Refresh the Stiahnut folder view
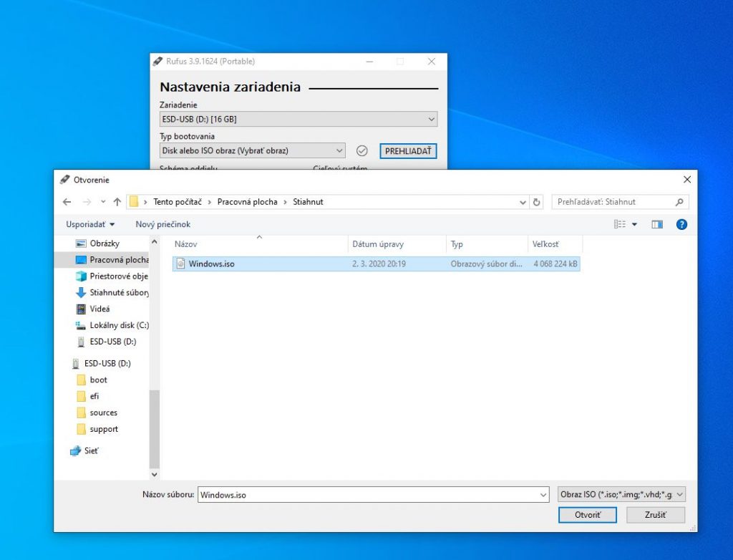Viewport: 733px width, 560px height. (x=537, y=202)
